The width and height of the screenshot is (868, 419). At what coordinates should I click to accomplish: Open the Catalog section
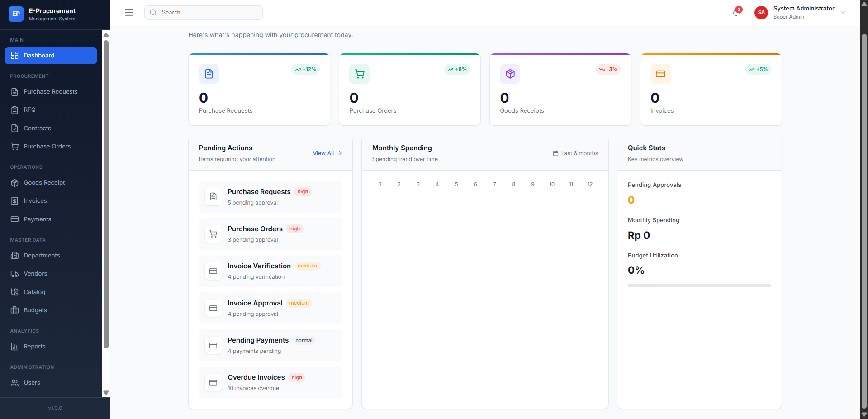(34, 292)
